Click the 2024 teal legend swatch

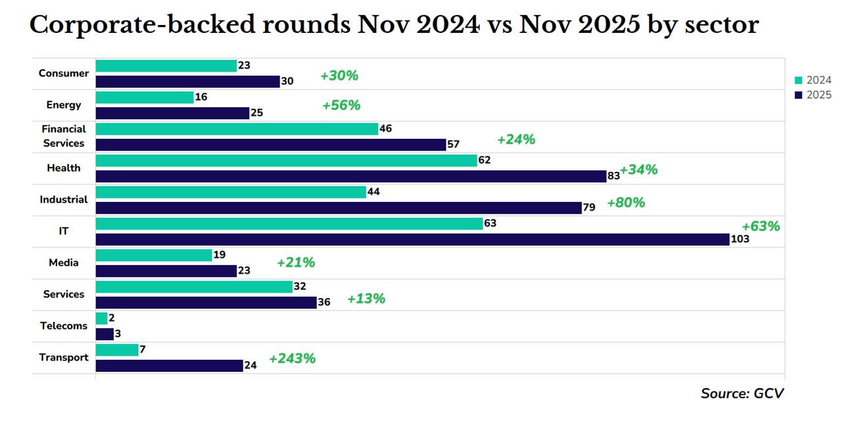pyautogui.click(x=799, y=80)
